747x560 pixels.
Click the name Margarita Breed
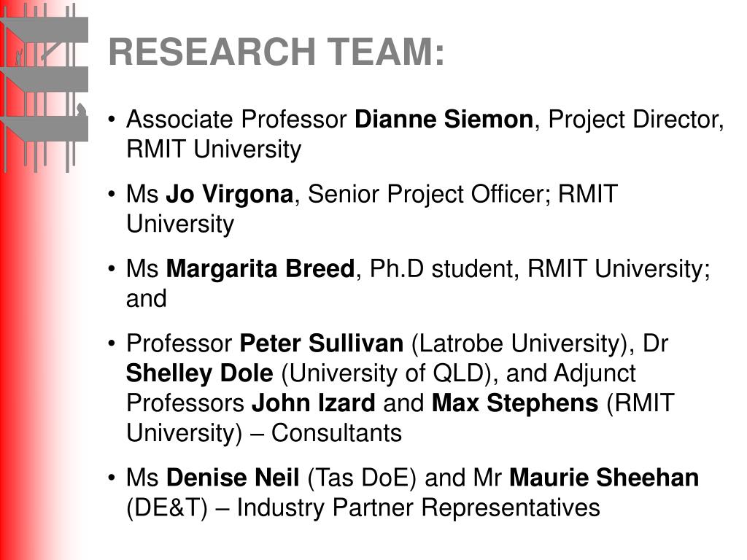point(260,269)
